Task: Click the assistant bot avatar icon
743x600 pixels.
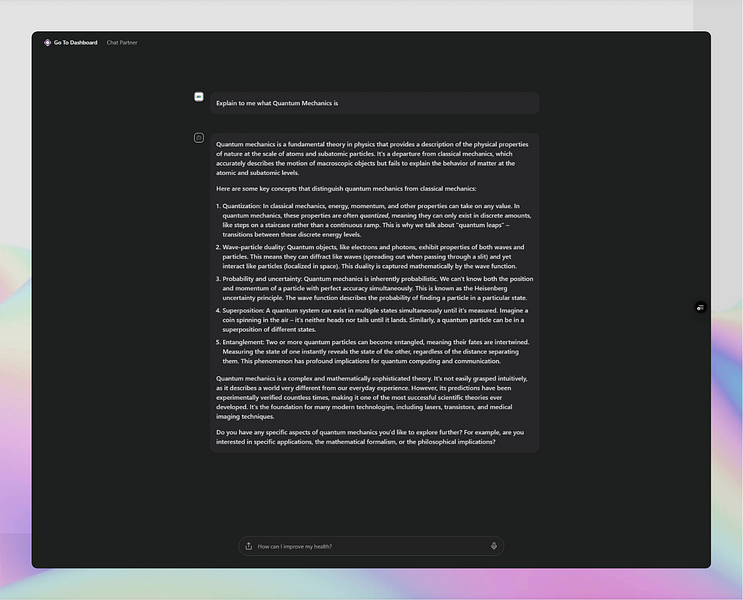Action: tap(199, 138)
